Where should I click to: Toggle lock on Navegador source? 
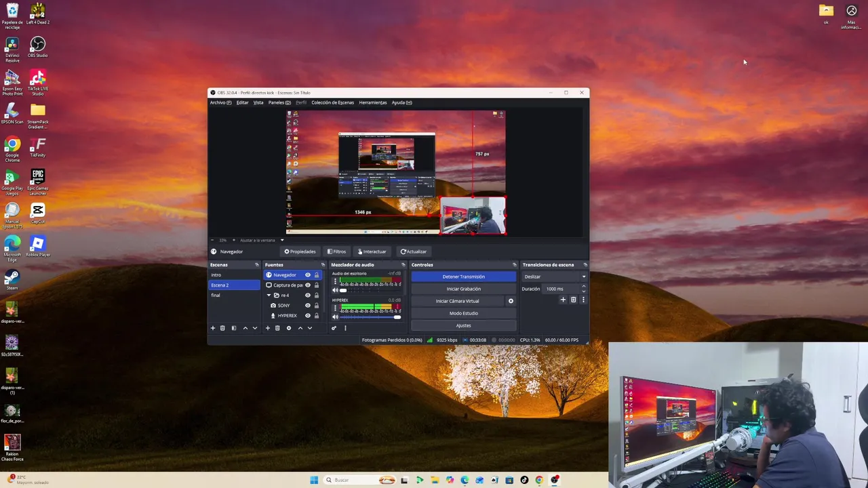[316, 275]
